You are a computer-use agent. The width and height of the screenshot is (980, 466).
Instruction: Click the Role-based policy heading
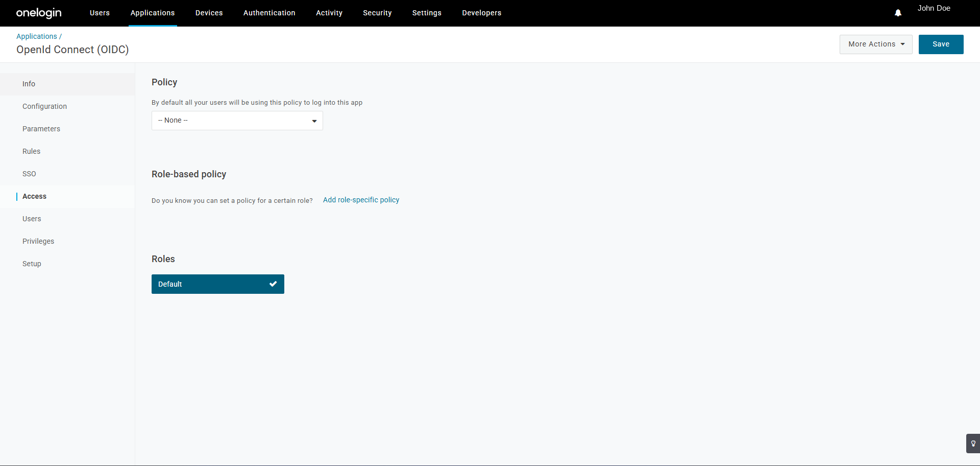click(189, 174)
